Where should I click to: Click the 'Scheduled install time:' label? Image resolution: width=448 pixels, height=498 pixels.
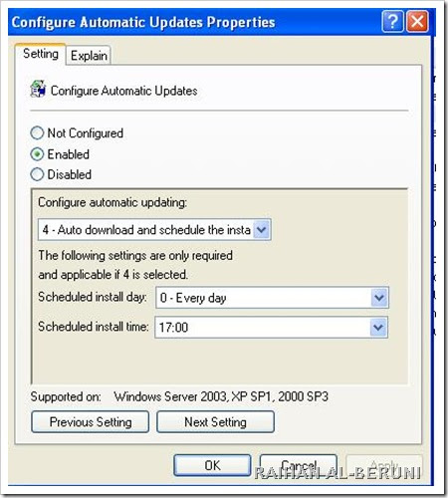94,327
